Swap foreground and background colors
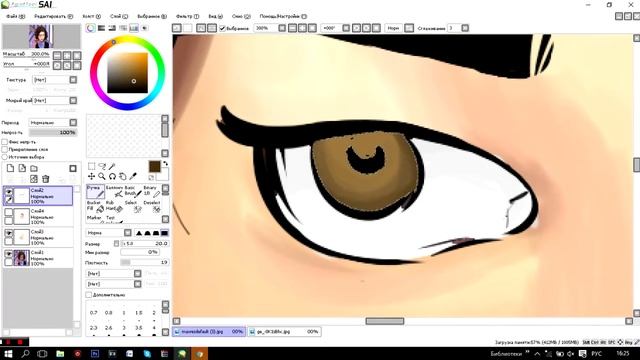The height and width of the screenshot is (360, 640). coord(165,163)
